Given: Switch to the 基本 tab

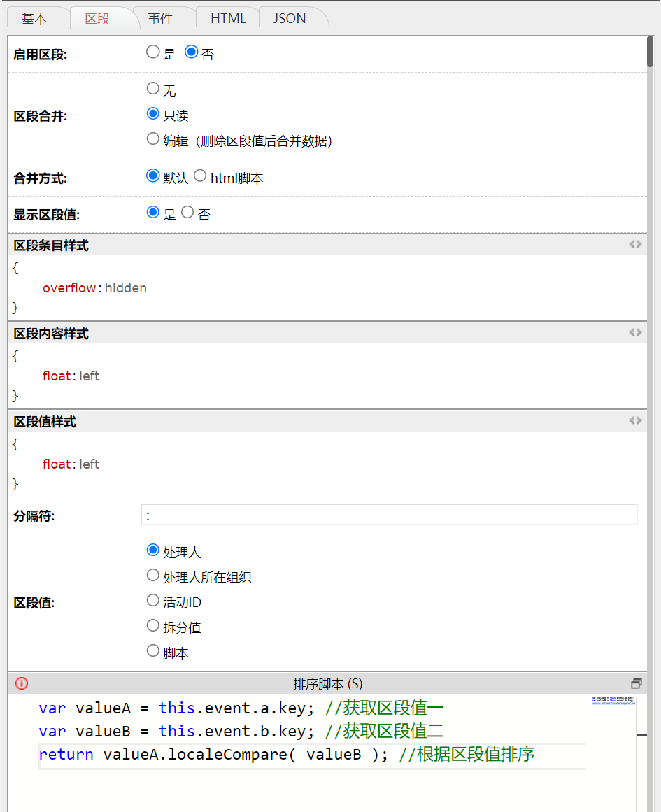Looking at the screenshot, I should pyautogui.click(x=34, y=18).
